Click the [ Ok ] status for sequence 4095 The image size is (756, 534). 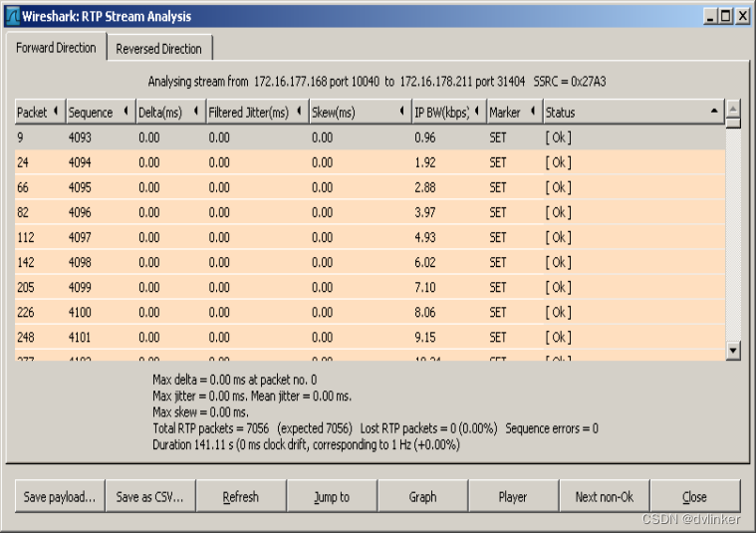coord(559,187)
